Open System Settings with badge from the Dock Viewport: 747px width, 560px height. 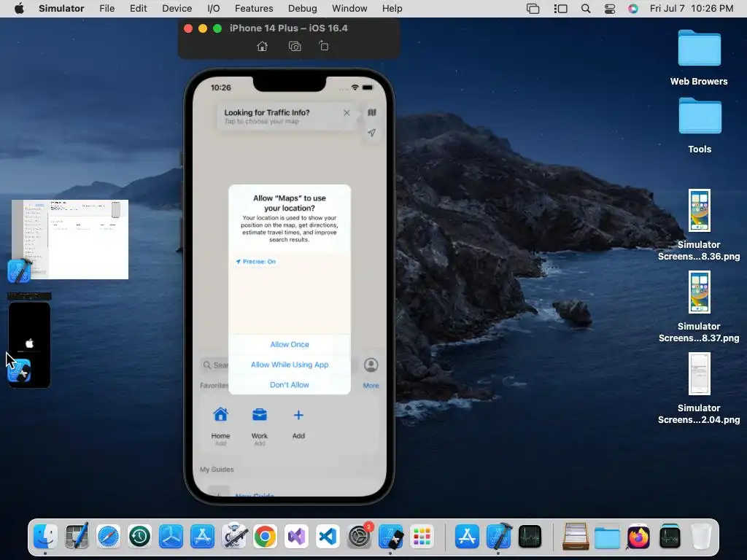click(x=360, y=537)
